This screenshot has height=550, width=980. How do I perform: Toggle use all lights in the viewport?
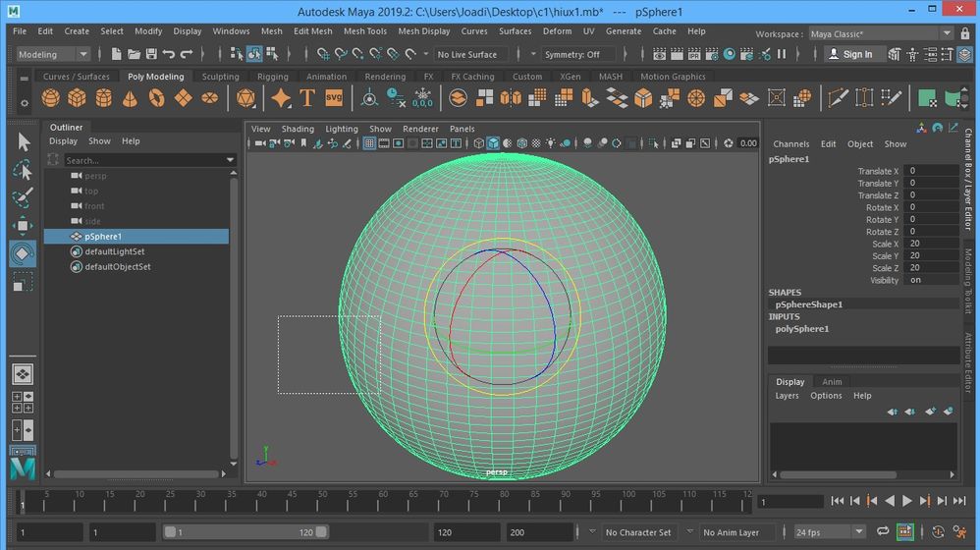[550, 143]
